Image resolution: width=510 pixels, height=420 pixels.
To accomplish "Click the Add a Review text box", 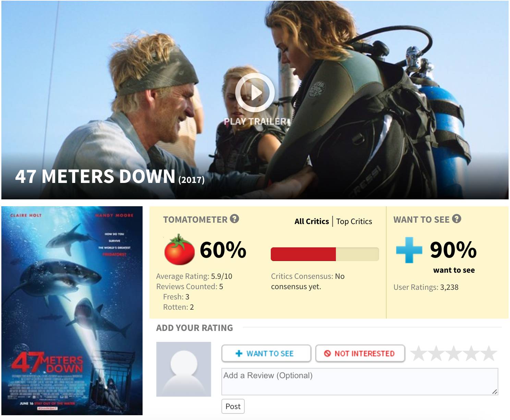I will click(360, 382).
